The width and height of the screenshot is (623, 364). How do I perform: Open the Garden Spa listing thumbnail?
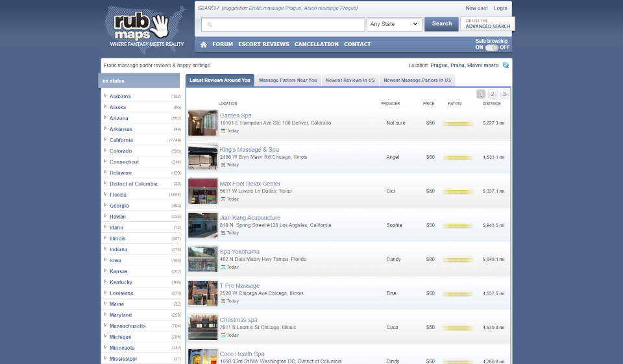click(202, 123)
